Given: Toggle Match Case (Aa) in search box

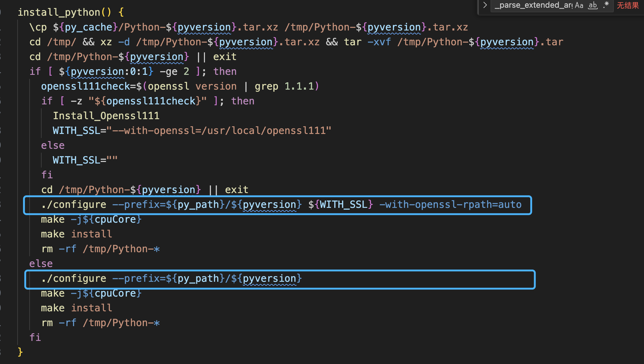Looking at the screenshot, I should click(579, 5).
